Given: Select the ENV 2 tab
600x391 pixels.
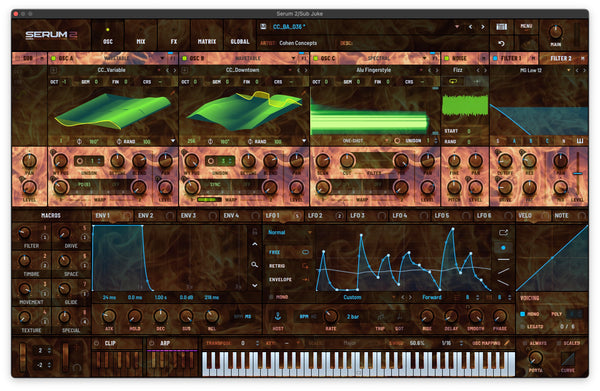Looking at the screenshot, I should 155,216.
